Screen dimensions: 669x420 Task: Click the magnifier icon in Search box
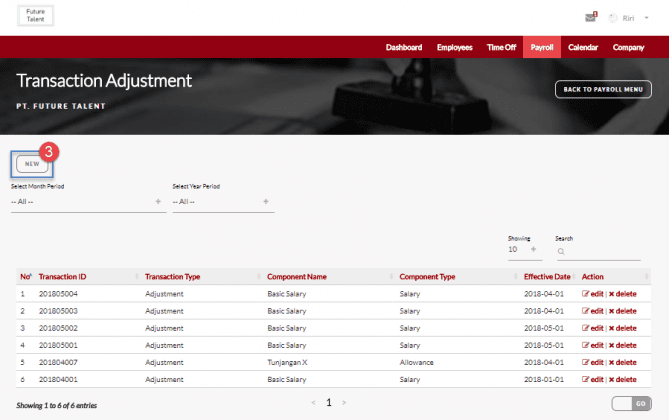pos(561,250)
